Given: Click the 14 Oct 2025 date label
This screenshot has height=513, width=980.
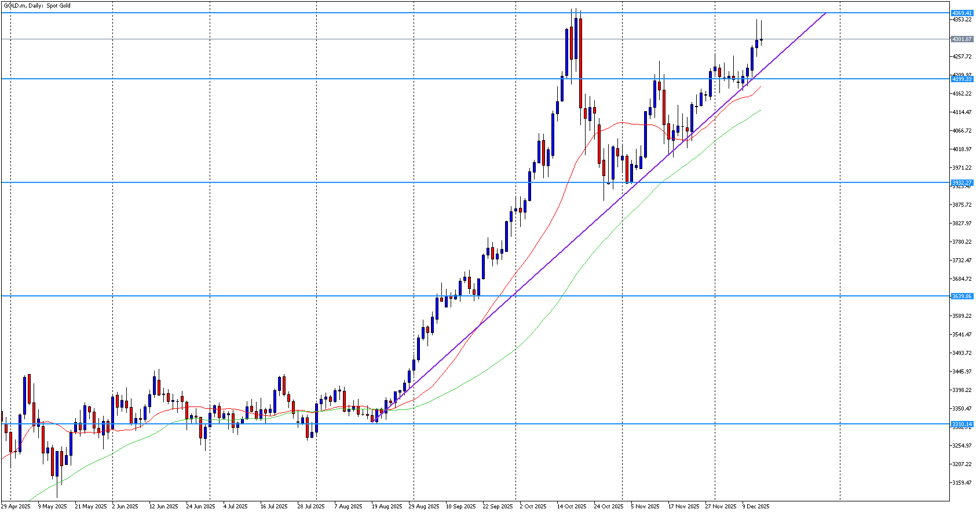Looking at the screenshot, I should click(x=571, y=507).
